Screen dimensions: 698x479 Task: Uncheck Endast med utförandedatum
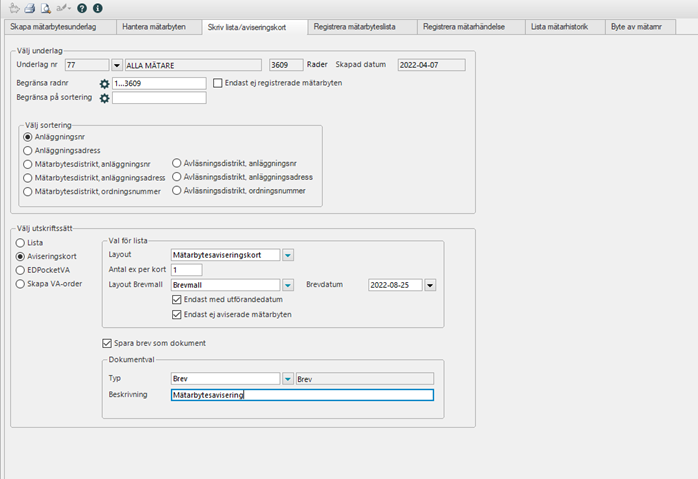coord(177,300)
